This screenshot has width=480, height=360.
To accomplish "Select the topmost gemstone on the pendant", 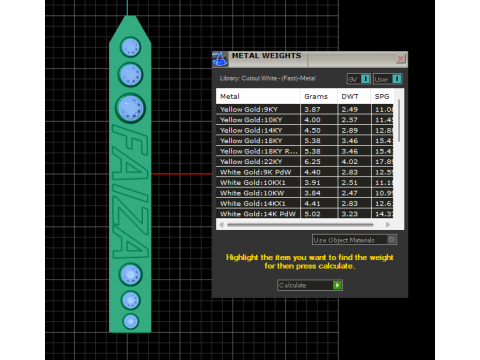I will [x=130, y=47].
